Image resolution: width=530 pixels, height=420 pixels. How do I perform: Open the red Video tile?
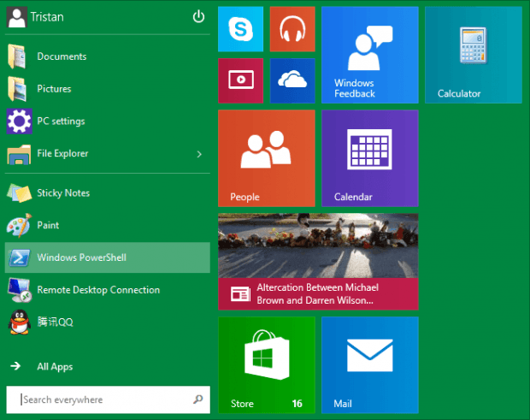tap(240, 80)
